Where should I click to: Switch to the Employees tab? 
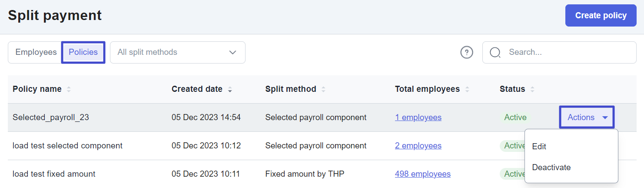[36, 52]
